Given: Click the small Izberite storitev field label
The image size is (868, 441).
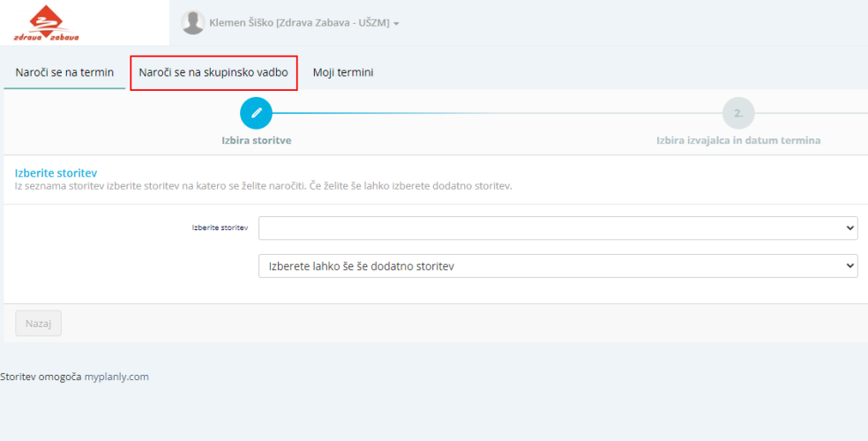Looking at the screenshot, I should tap(220, 228).
